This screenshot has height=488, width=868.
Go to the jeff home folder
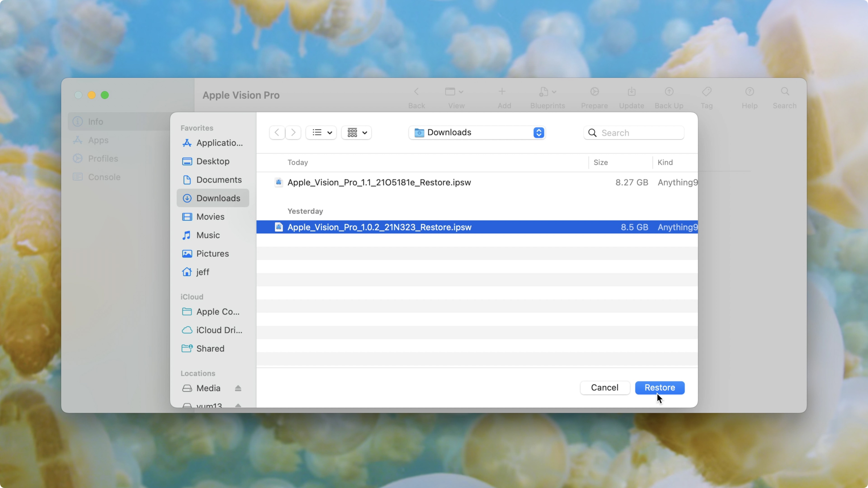click(203, 272)
